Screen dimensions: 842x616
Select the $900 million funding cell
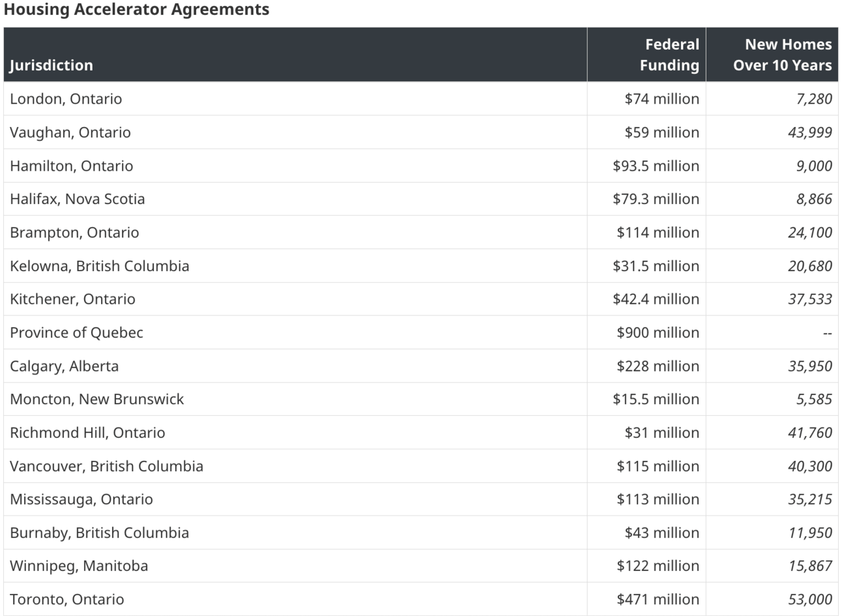646,332
